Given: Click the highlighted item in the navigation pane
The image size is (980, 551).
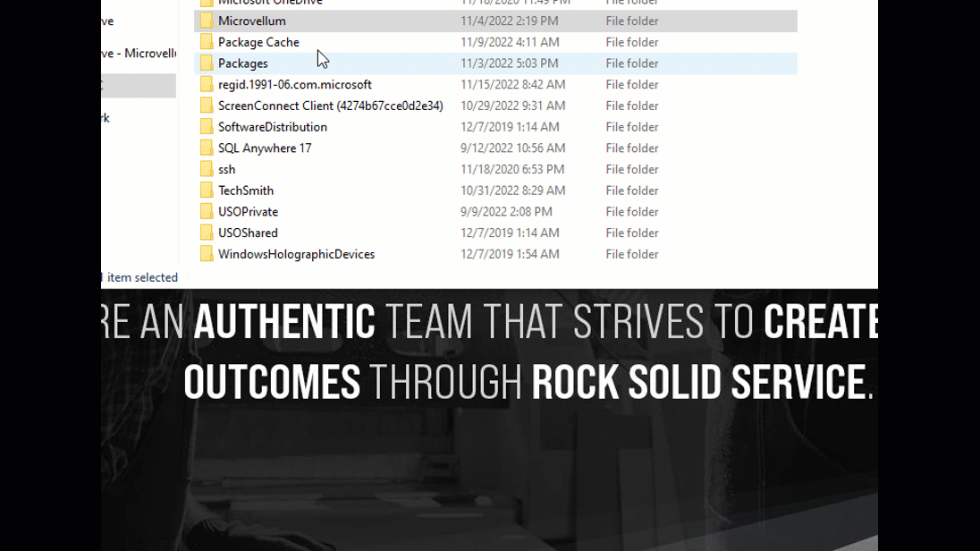Looking at the screenshot, I should tap(139, 86).
